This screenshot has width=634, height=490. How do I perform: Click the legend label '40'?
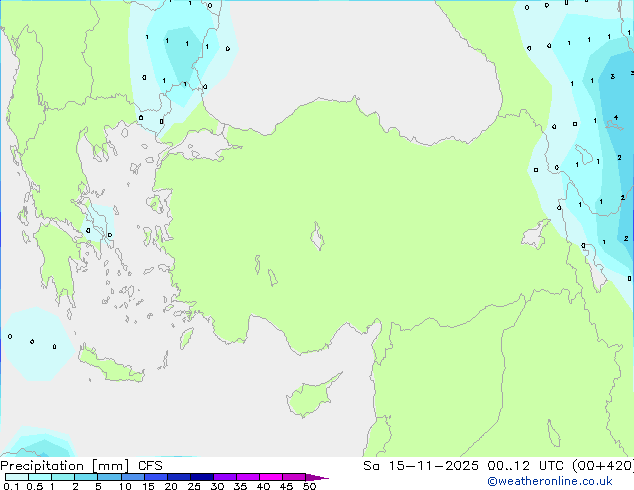coord(263,486)
